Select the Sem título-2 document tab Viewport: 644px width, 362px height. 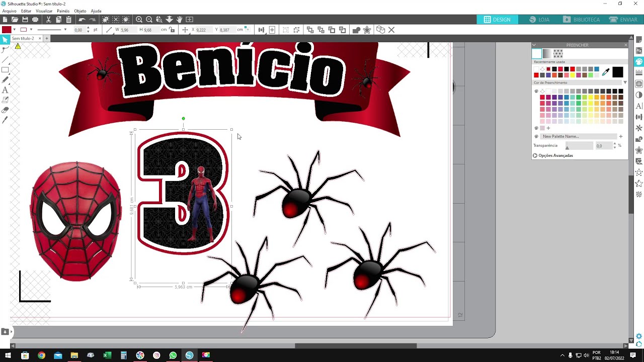[23, 38]
